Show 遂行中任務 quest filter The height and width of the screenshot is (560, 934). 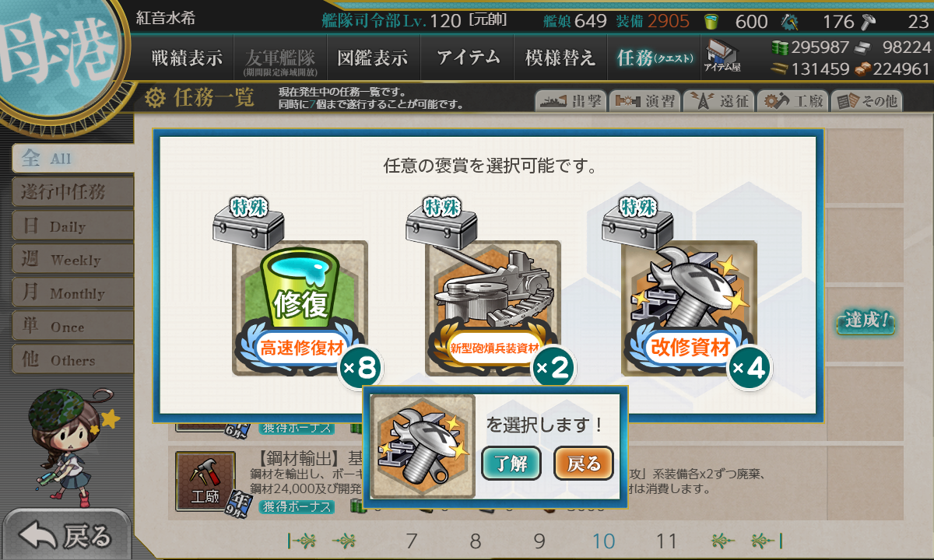pos(72,192)
